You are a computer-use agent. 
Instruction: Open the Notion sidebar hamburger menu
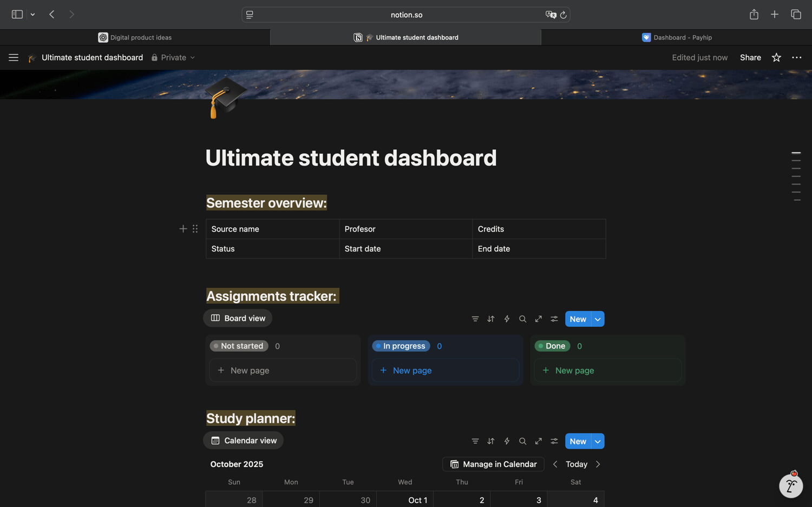click(14, 58)
